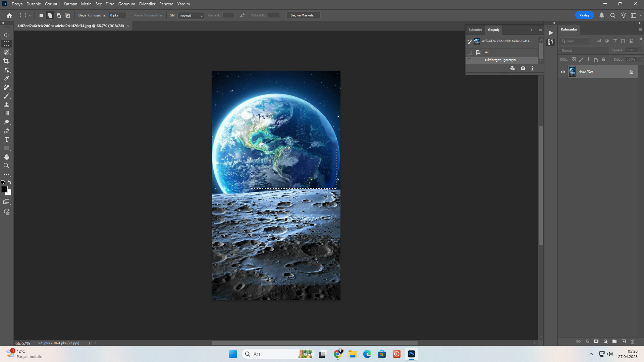Toggle history brush source for Dikdörtgen İşaretçisi
Viewport: 644px width, 362px height.
pyautogui.click(x=470, y=60)
